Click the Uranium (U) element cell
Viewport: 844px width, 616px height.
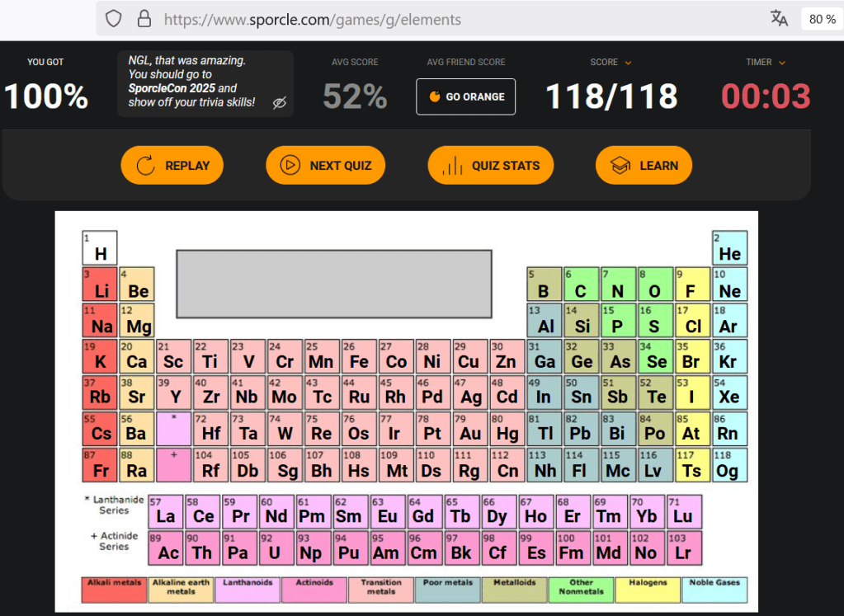(x=276, y=548)
